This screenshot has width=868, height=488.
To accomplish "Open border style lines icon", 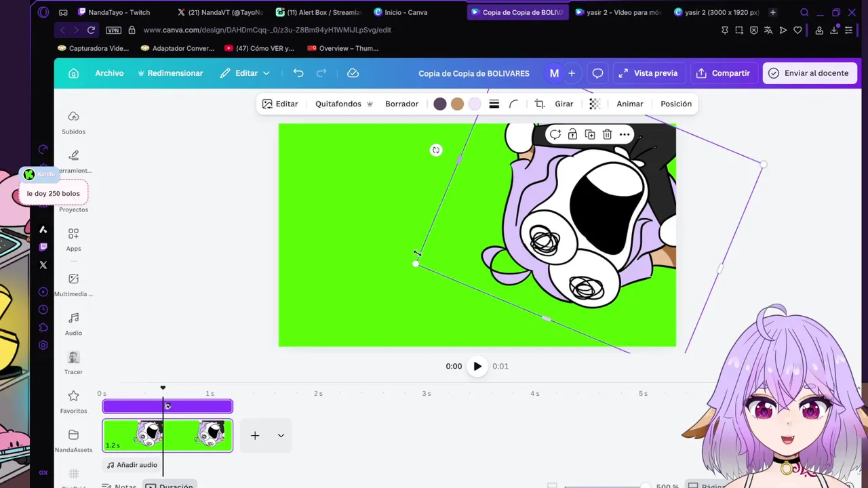I will 494,104.
